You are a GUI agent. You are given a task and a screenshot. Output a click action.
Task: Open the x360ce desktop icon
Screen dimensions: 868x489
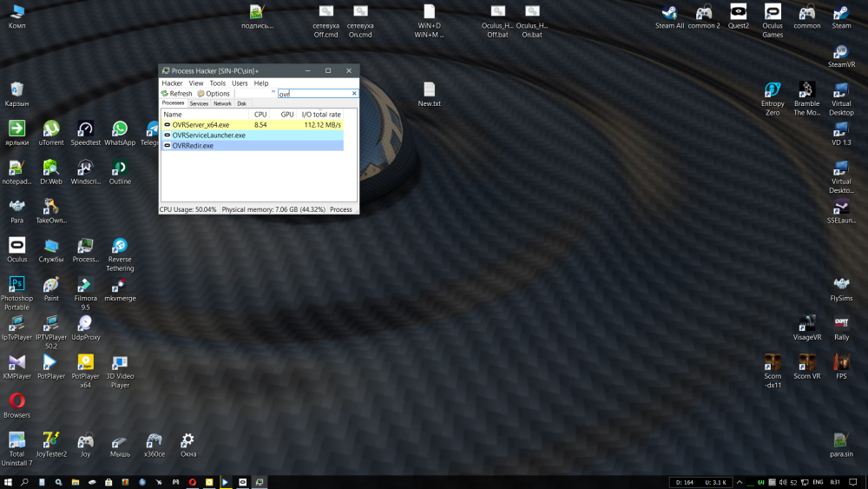coord(154,445)
